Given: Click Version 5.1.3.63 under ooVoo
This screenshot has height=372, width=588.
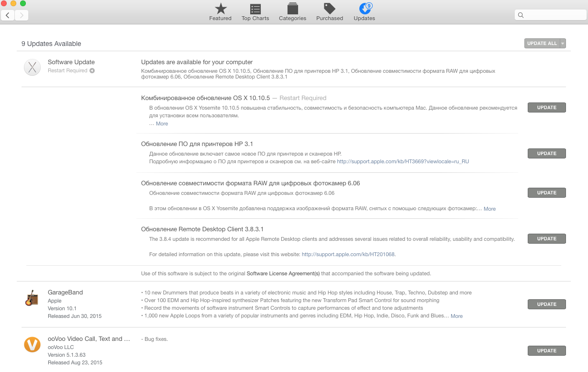Looking at the screenshot, I should pyautogui.click(x=67, y=355).
